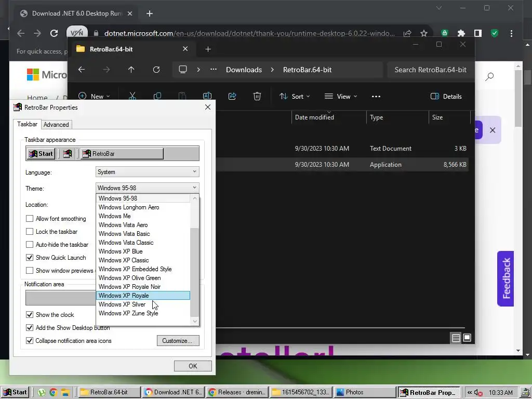Click Downloads in Explorer breadcrumb
The image size is (532, 399).
(244, 70)
